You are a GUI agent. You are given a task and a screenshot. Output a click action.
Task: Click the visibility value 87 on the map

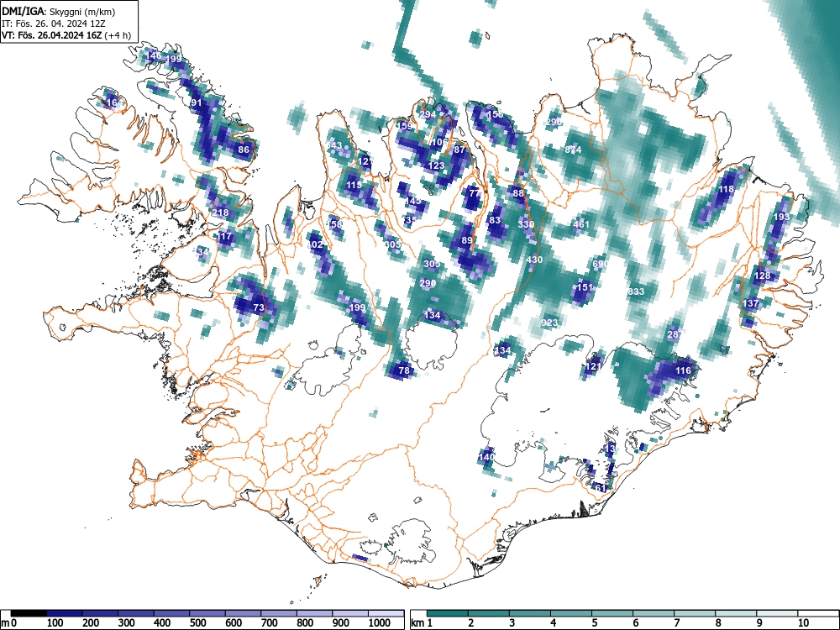459,150
